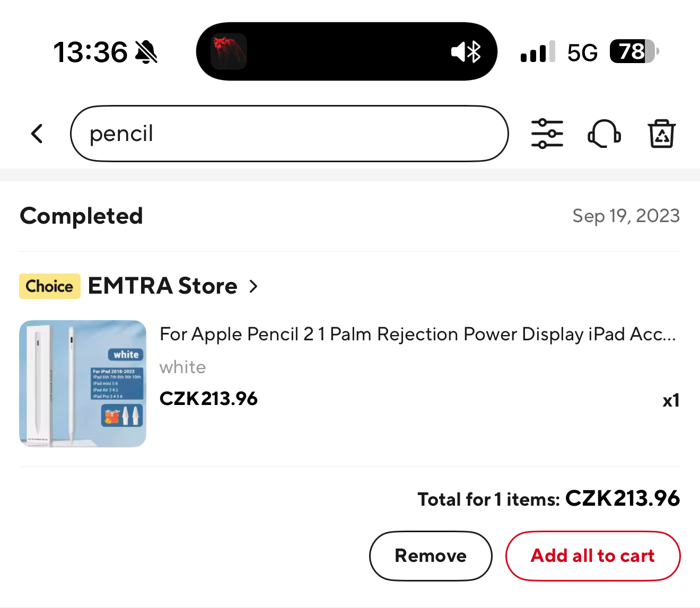Tap the white variant label
The height and width of the screenshot is (608, 700).
click(x=183, y=367)
